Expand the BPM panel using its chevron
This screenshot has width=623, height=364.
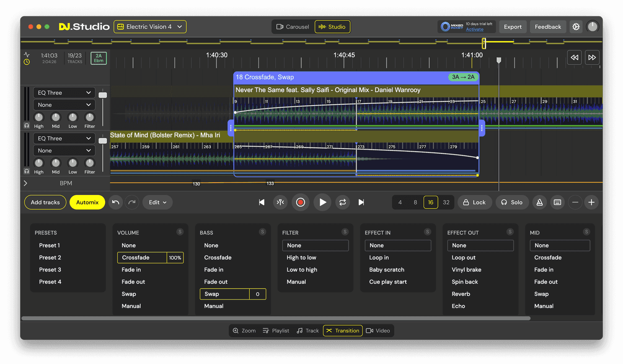pyautogui.click(x=26, y=183)
